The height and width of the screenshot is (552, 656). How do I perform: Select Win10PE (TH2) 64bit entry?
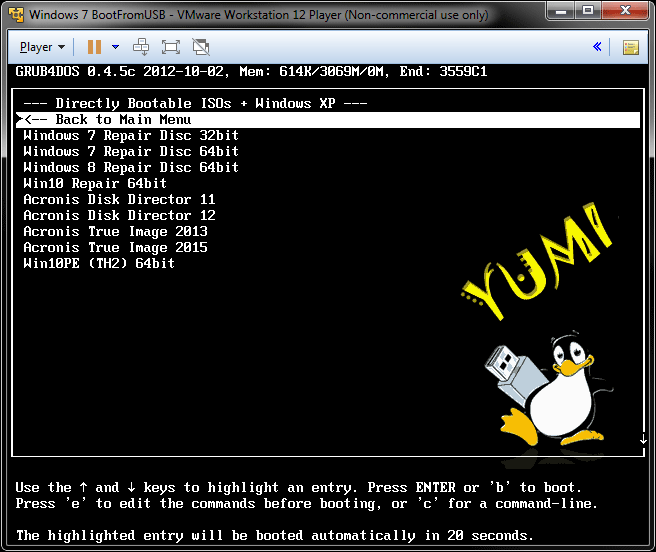point(99,263)
